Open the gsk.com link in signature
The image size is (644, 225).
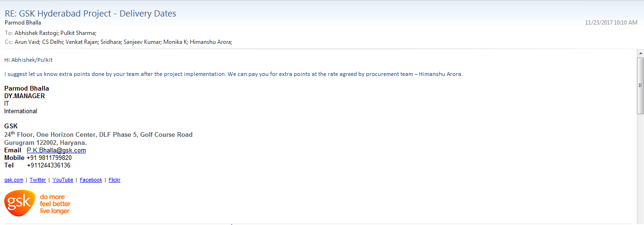pos(14,180)
